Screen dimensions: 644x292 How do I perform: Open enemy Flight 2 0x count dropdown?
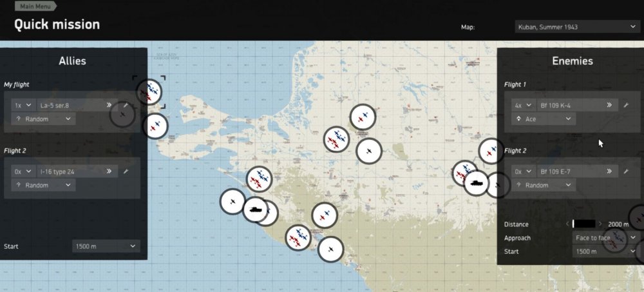pyautogui.click(x=522, y=171)
